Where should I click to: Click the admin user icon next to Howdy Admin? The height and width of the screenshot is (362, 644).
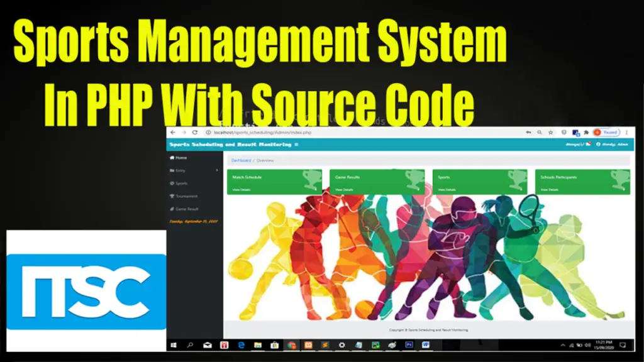(599, 144)
